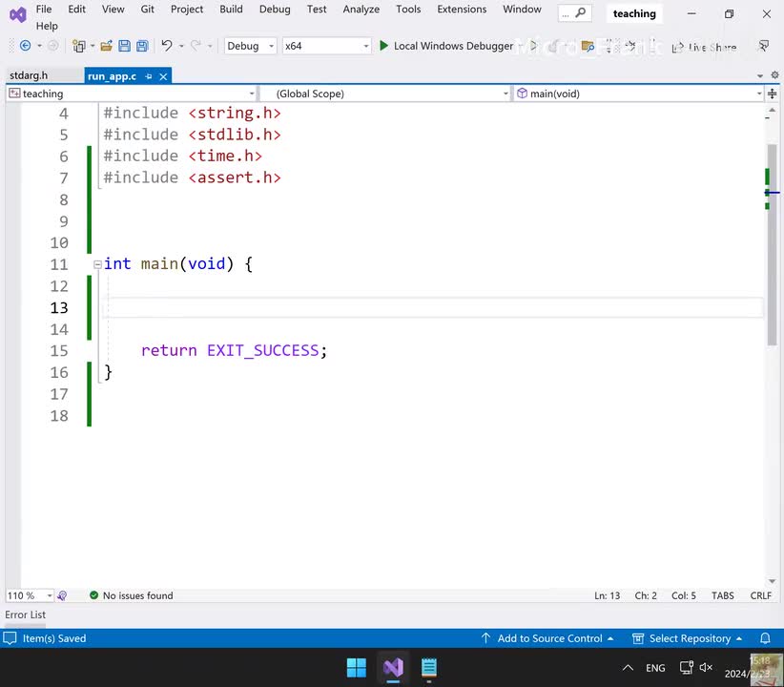Open the Tools menu
The image size is (784, 687).
tap(408, 10)
